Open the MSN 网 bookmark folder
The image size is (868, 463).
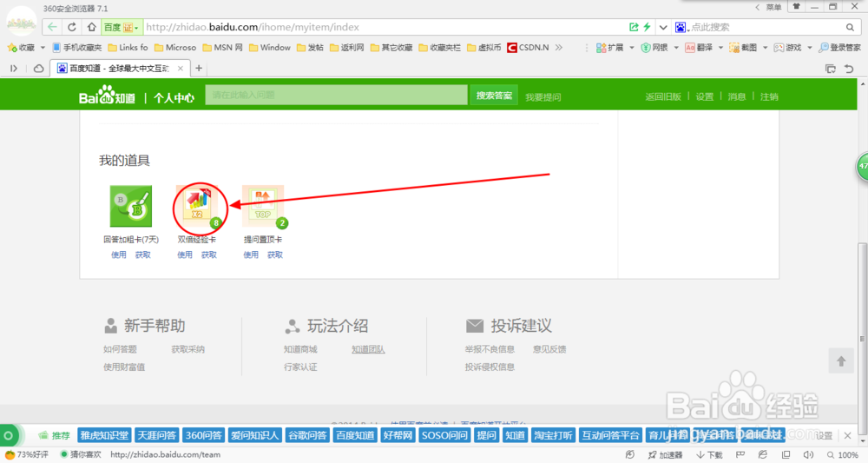(x=222, y=48)
